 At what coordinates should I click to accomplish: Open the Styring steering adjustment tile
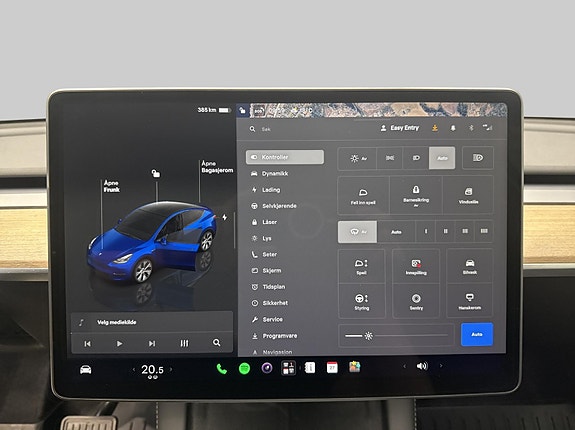tap(361, 301)
